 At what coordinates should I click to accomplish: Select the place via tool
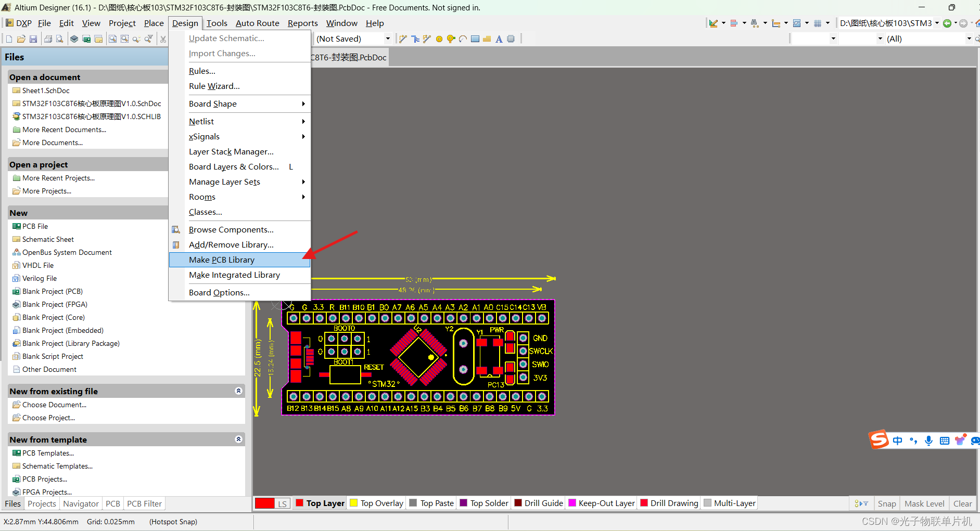[451, 39]
